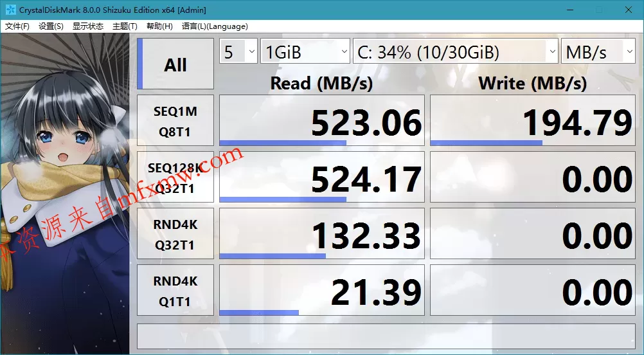Run all benchmarks with All button
This screenshot has height=355, width=644.
[x=175, y=64]
